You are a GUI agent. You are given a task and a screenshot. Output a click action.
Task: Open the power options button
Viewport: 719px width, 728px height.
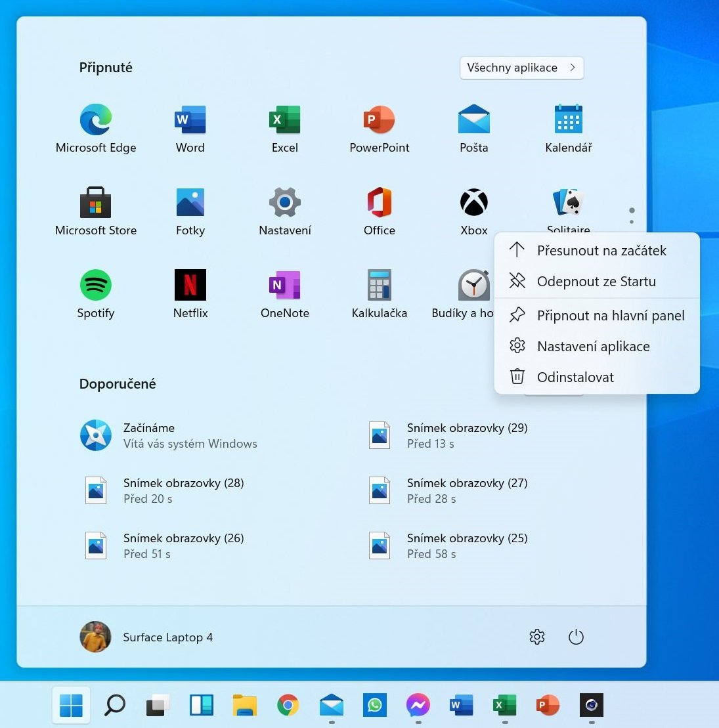[576, 637]
